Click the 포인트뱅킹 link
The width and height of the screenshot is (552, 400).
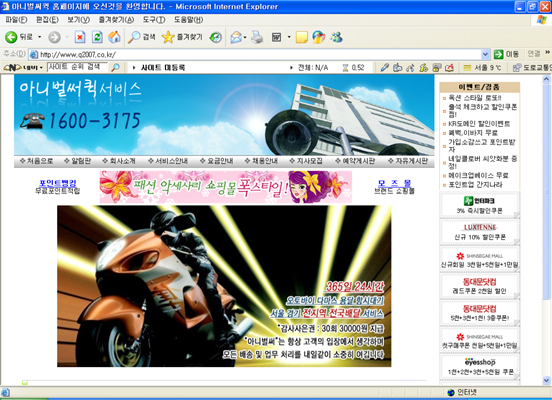click(x=57, y=183)
